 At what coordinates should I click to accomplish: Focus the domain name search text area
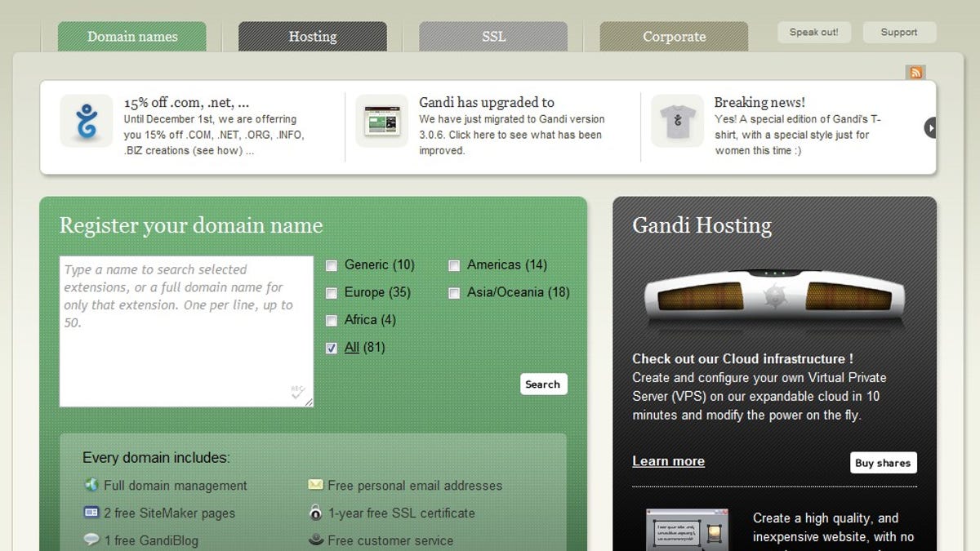click(186, 331)
